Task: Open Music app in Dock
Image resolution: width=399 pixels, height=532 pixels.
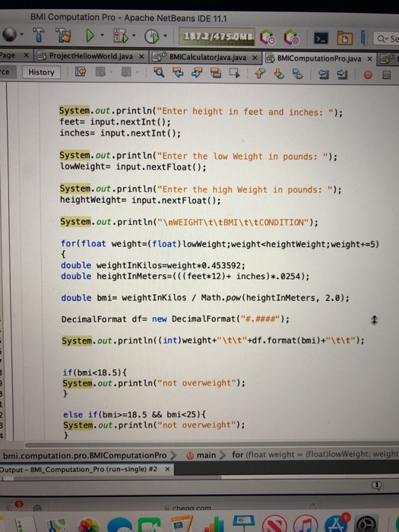Action: pos(306,524)
